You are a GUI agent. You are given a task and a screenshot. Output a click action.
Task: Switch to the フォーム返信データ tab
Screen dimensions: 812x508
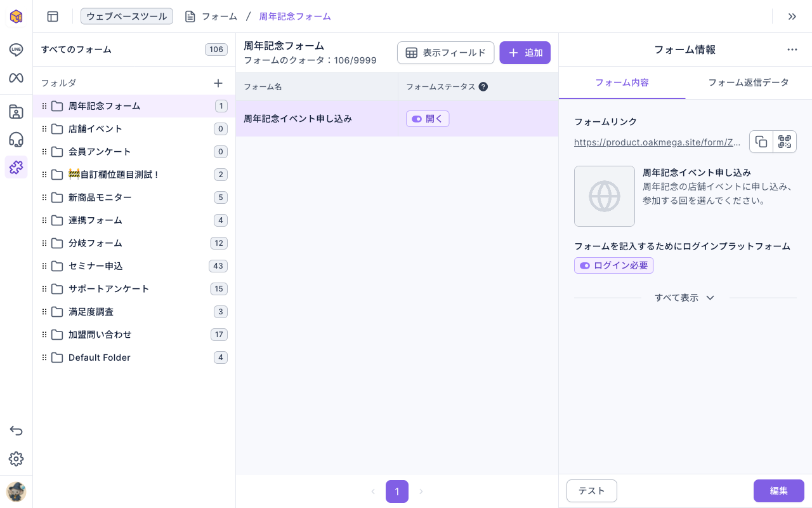coord(749,83)
